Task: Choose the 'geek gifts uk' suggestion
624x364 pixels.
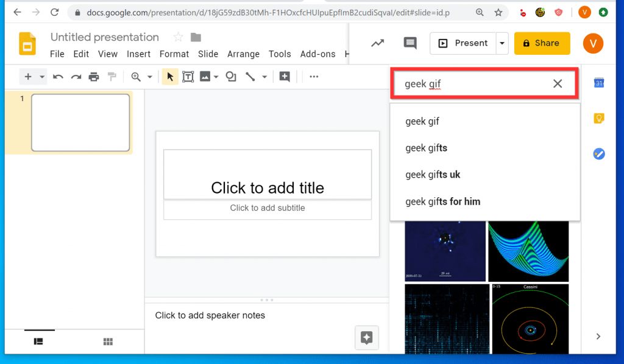Action: pos(433,175)
